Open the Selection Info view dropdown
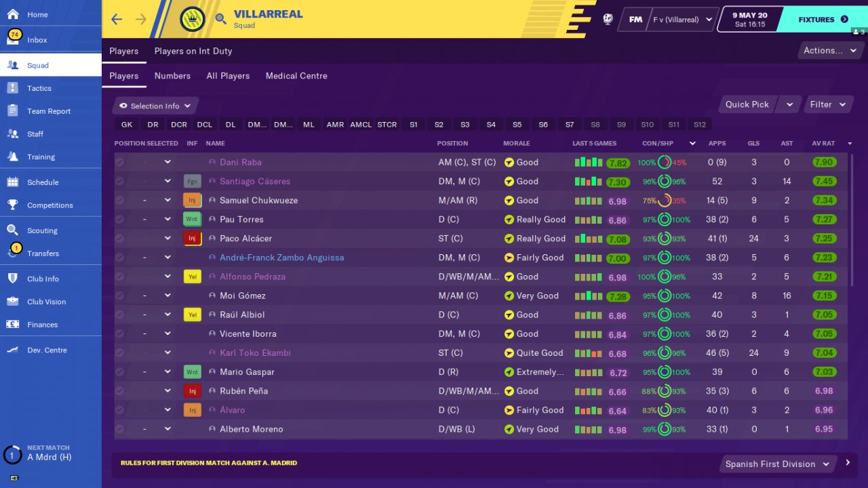Image resolution: width=868 pixels, height=488 pixels. [x=155, y=106]
